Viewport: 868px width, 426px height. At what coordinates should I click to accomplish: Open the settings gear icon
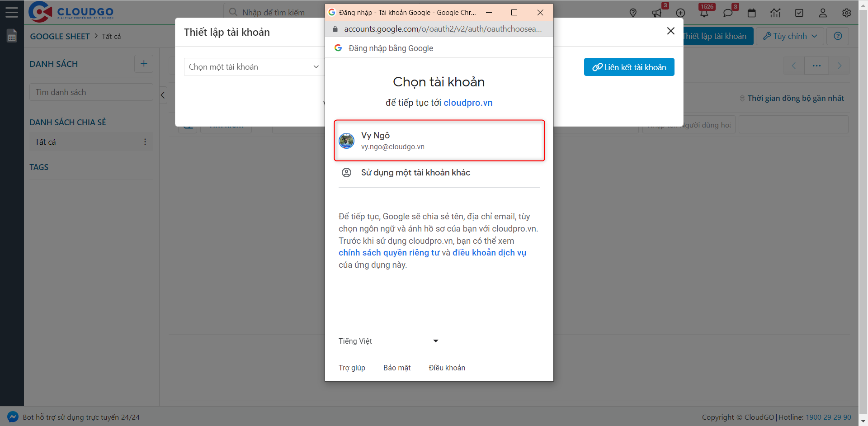pos(846,13)
